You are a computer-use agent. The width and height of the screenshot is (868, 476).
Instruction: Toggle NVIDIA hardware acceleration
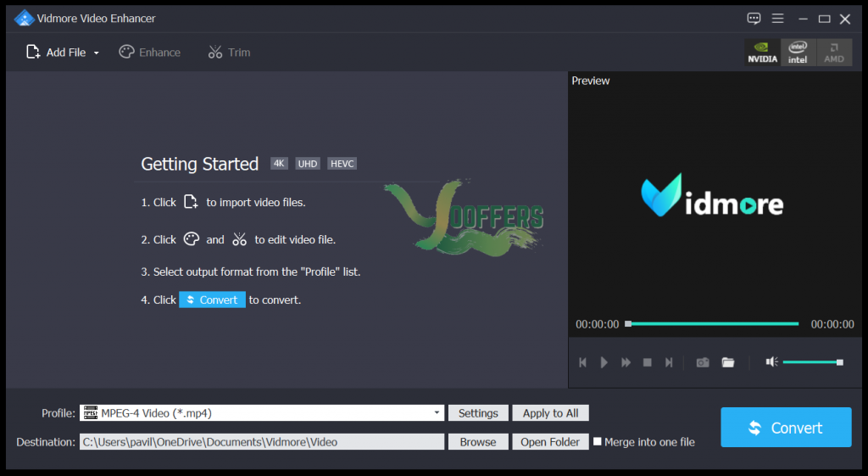pos(762,53)
